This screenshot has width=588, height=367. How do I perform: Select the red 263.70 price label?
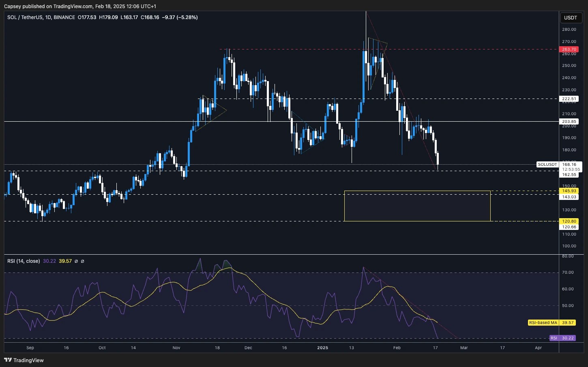point(569,49)
